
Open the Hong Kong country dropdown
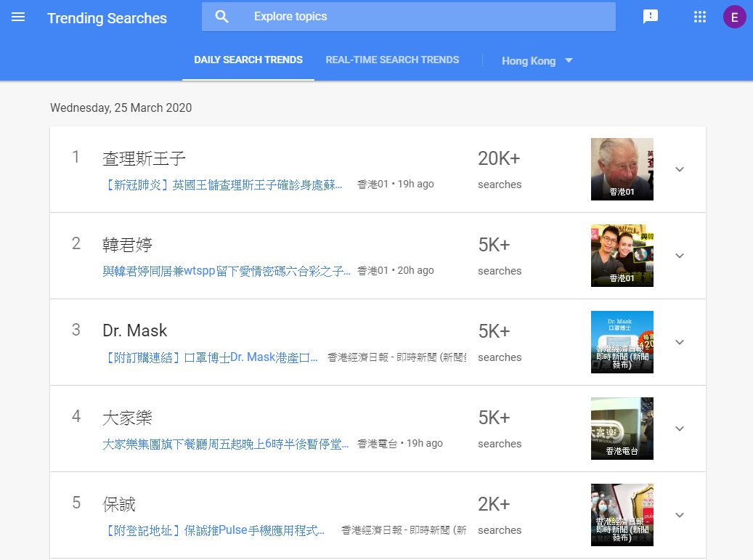tap(537, 61)
